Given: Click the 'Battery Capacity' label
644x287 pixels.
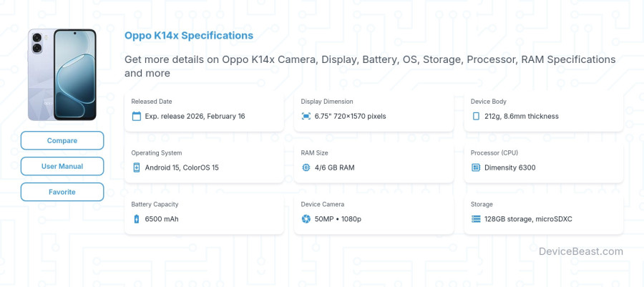Looking at the screenshot, I should [x=155, y=204].
